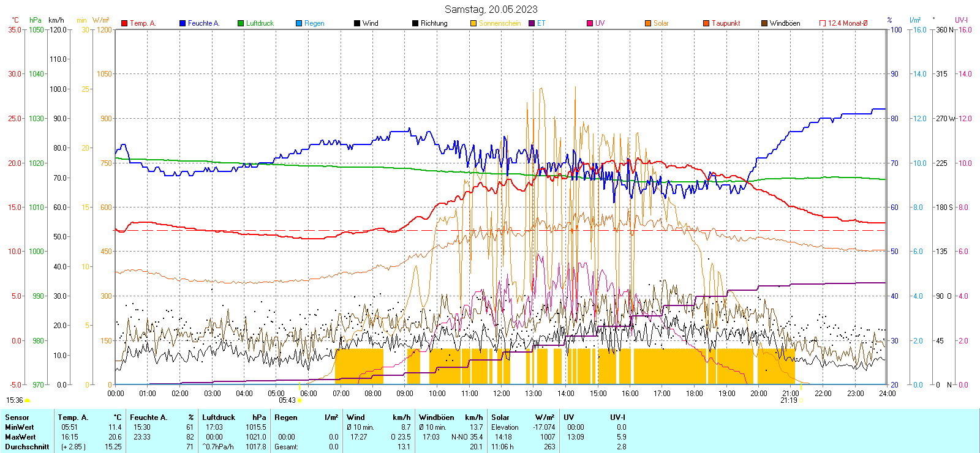The height and width of the screenshot is (453, 980).
Task: Click the green Luftdruck legend marker
Action: click(x=241, y=23)
